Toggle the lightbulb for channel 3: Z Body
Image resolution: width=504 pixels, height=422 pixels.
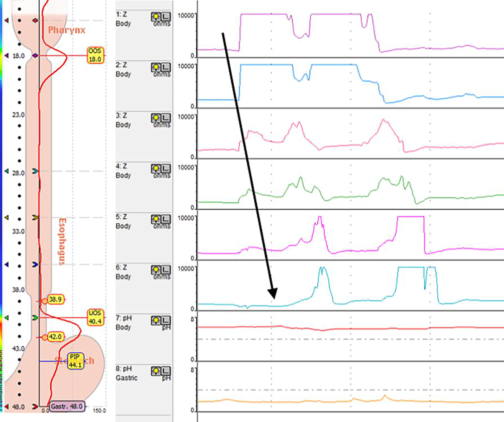[x=156, y=118]
